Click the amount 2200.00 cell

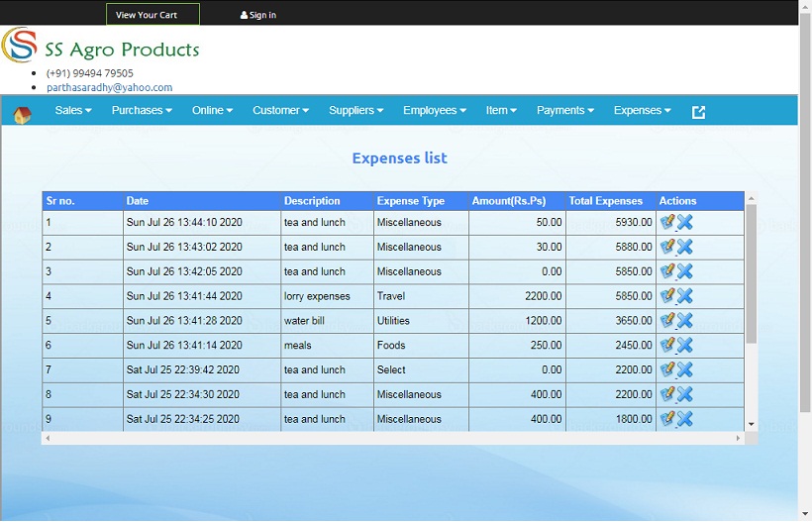pyautogui.click(x=517, y=296)
